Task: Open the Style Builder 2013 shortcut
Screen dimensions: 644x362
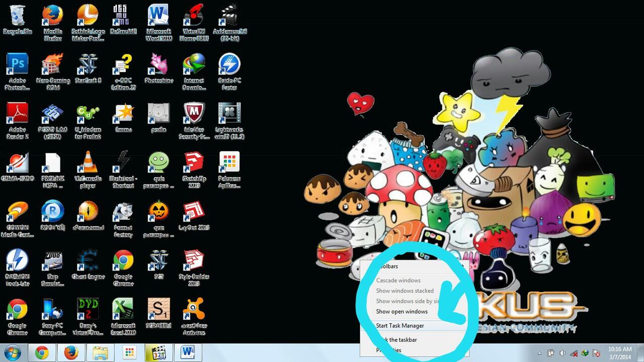Action: (x=194, y=268)
